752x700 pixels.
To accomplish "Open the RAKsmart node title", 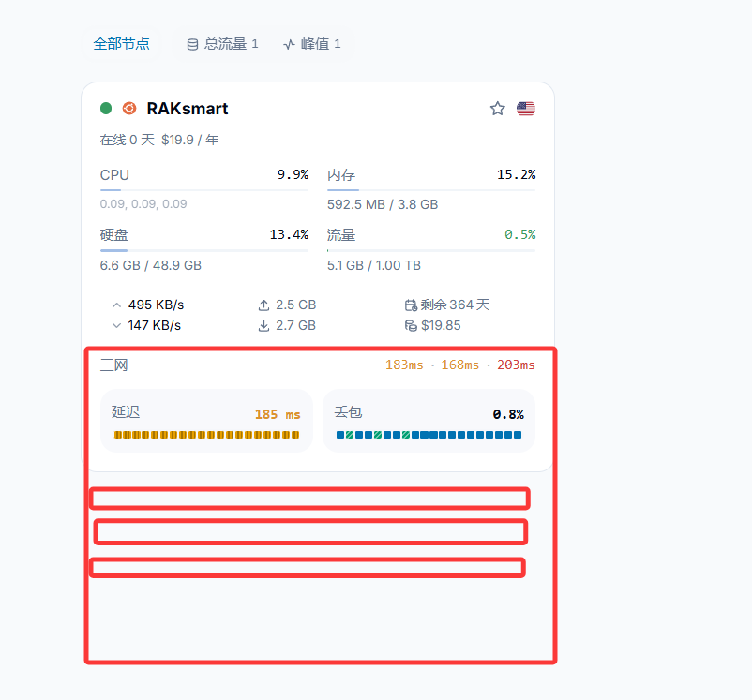I will click(187, 109).
